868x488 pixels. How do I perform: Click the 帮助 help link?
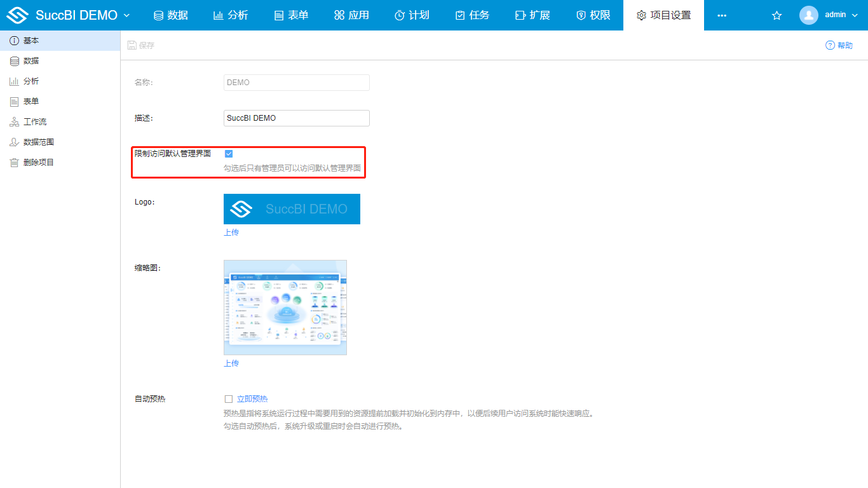click(x=839, y=45)
